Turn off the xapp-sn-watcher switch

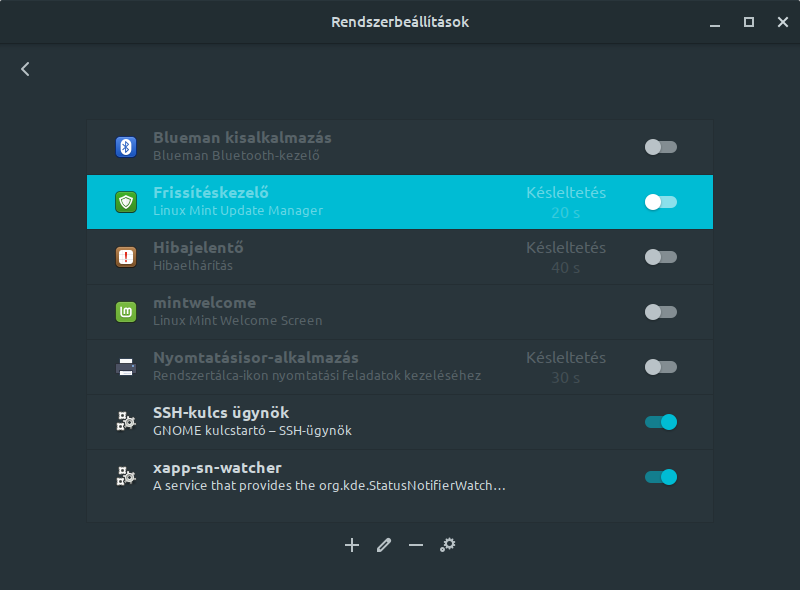click(661, 477)
